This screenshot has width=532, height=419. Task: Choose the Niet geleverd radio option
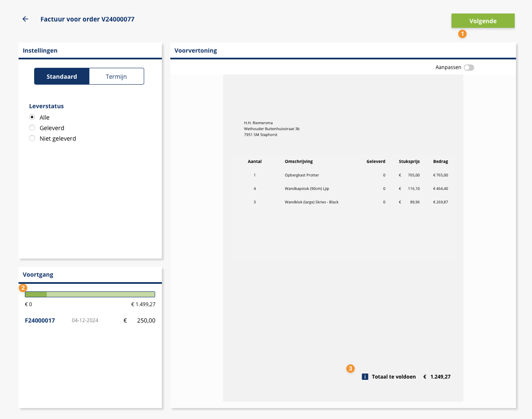32,138
